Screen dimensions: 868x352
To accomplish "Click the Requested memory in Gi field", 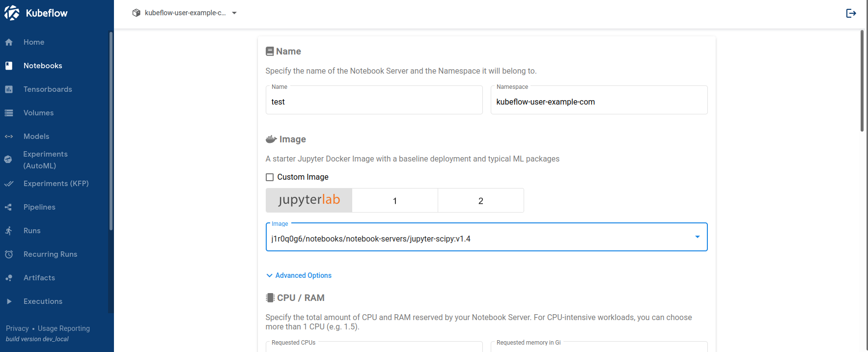I will pyautogui.click(x=599, y=347).
